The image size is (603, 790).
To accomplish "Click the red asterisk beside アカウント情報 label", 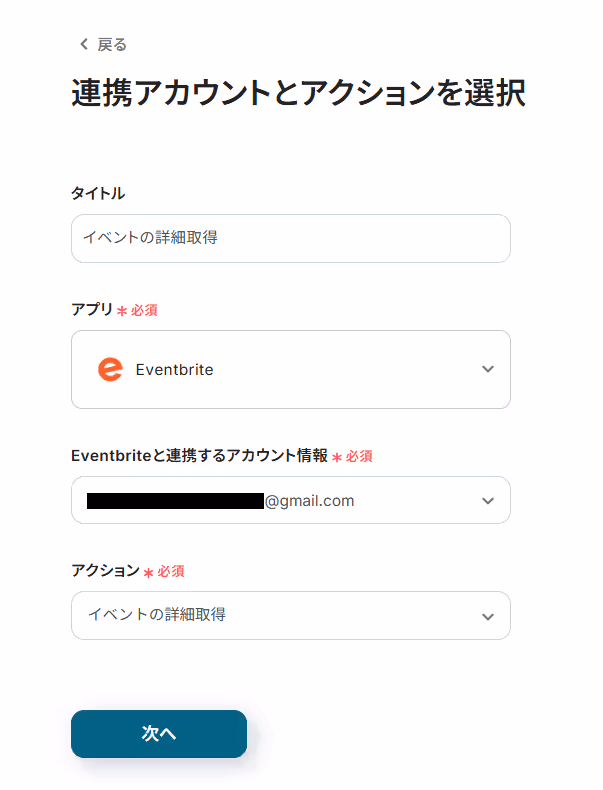I will coord(337,457).
